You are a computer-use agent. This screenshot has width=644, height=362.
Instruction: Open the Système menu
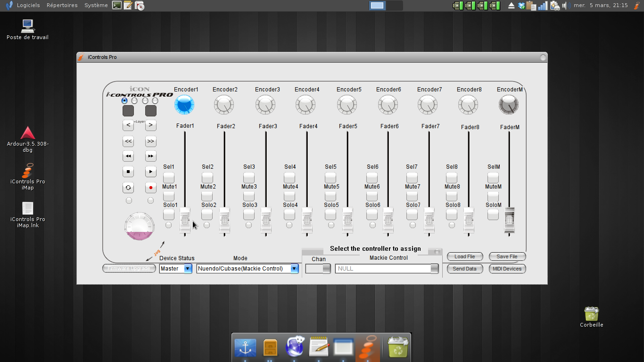[x=96, y=5]
